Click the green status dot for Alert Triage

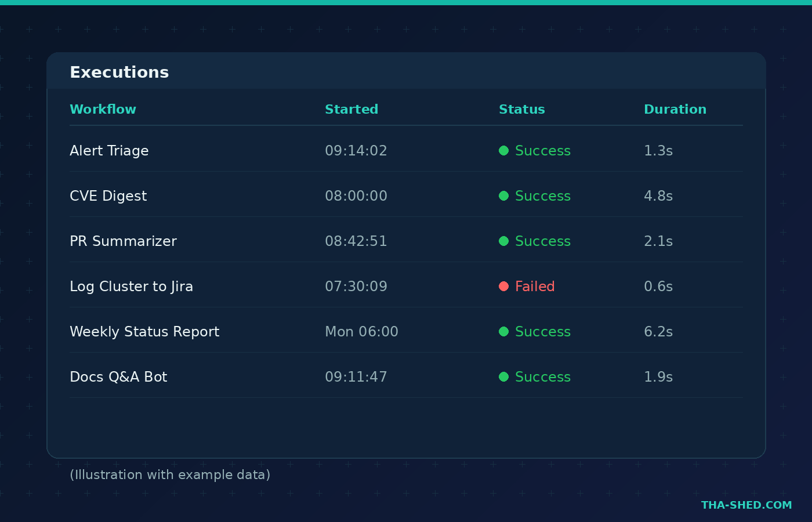(504, 151)
